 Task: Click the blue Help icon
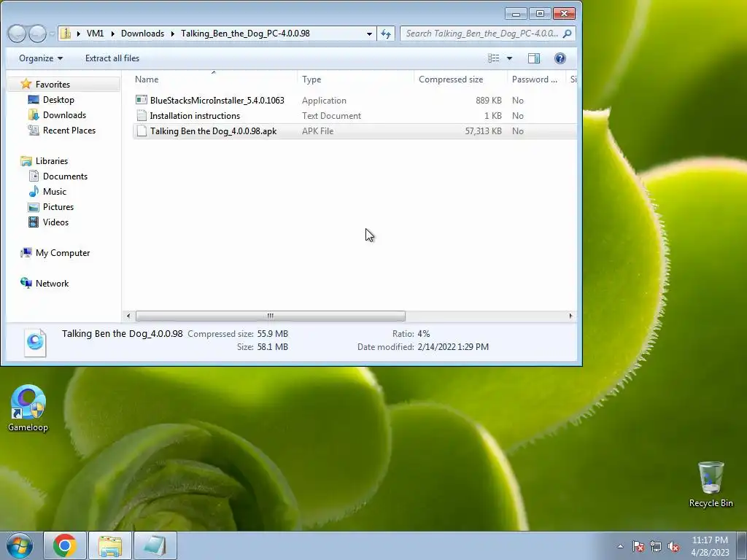point(560,58)
